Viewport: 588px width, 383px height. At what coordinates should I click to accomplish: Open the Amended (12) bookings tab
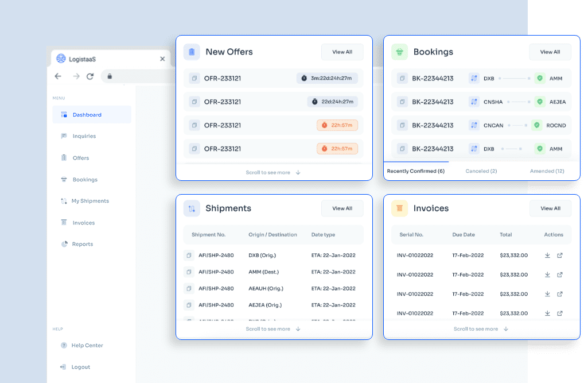[x=547, y=171]
